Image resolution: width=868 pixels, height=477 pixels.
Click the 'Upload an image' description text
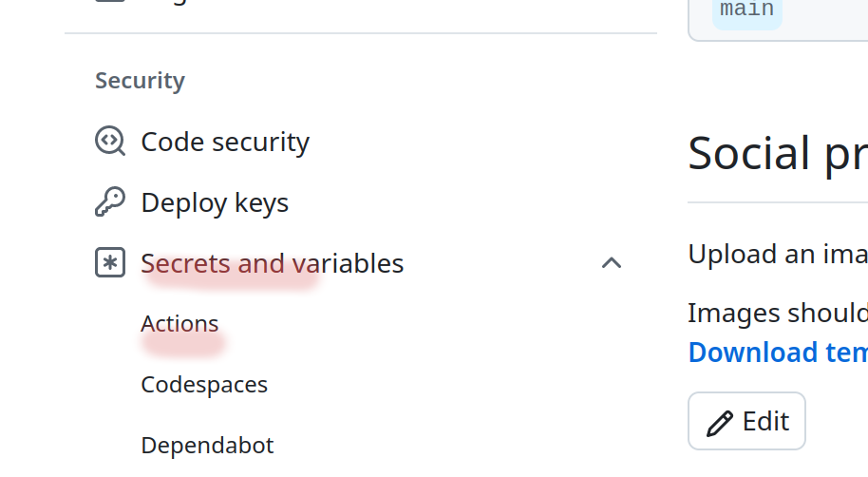tap(777, 255)
